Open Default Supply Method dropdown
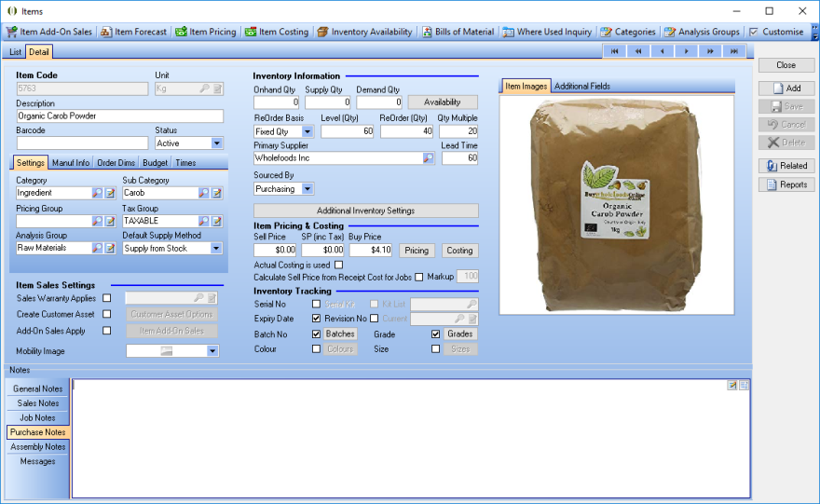Viewport: 820px width, 504px height. pyautogui.click(x=216, y=249)
